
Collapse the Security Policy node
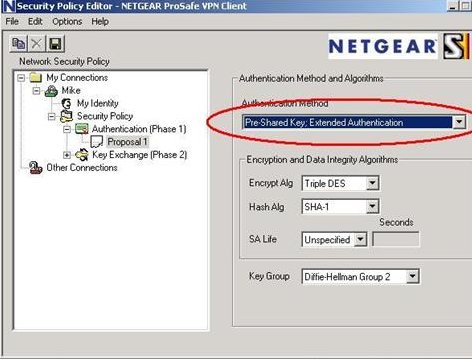point(52,117)
